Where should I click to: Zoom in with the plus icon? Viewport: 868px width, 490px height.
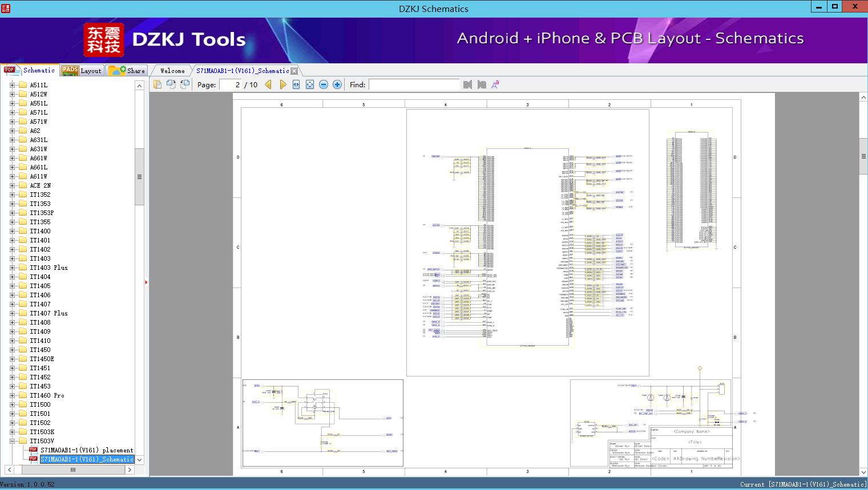click(337, 84)
